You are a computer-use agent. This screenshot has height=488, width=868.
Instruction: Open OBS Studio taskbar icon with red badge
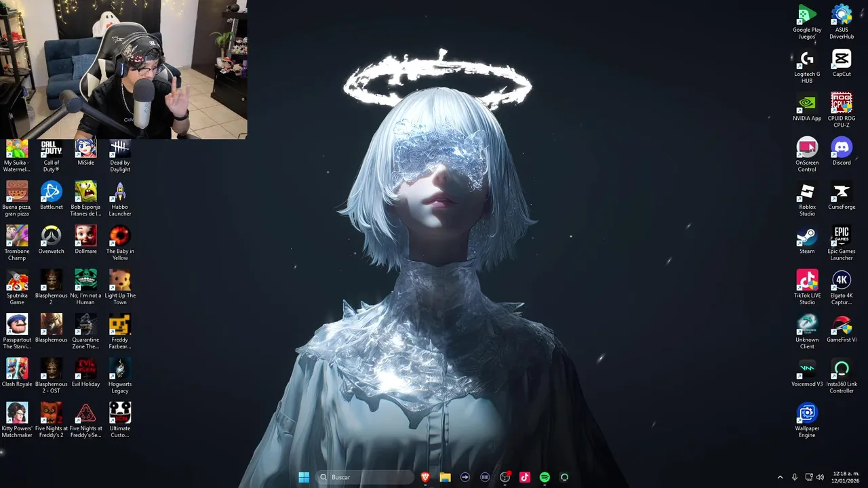(x=505, y=477)
